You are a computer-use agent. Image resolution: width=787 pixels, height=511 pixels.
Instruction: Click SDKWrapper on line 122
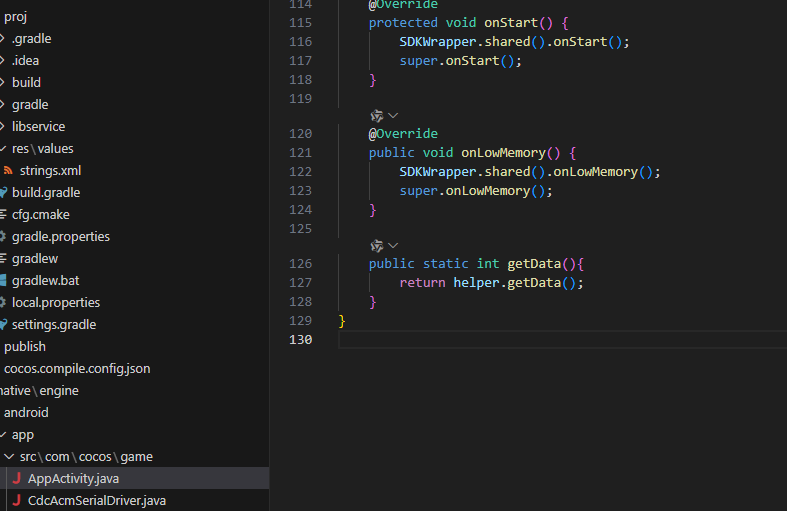pyautogui.click(x=438, y=172)
